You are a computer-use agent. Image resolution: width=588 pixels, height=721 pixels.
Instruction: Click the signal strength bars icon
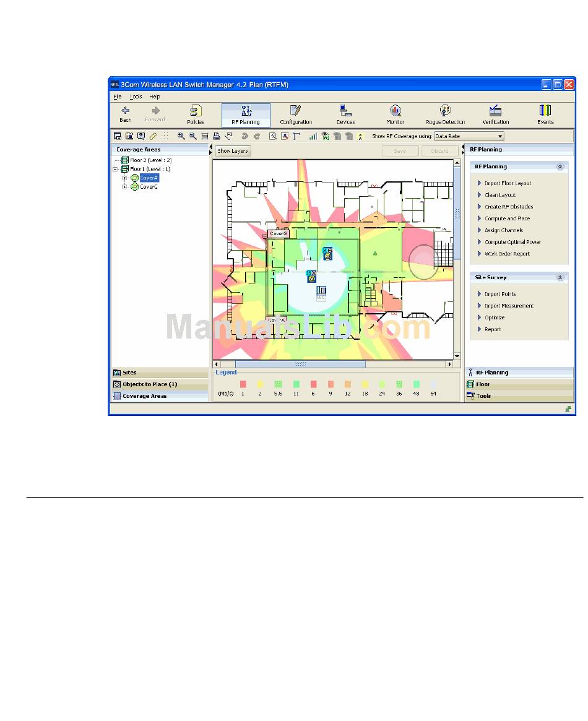[x=313, y=136]
